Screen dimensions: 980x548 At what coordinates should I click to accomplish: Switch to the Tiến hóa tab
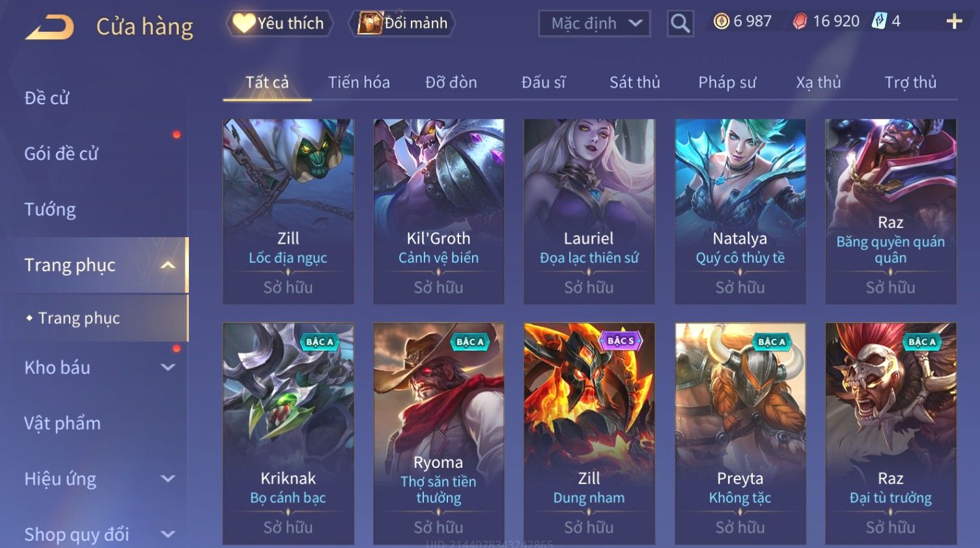359,83
